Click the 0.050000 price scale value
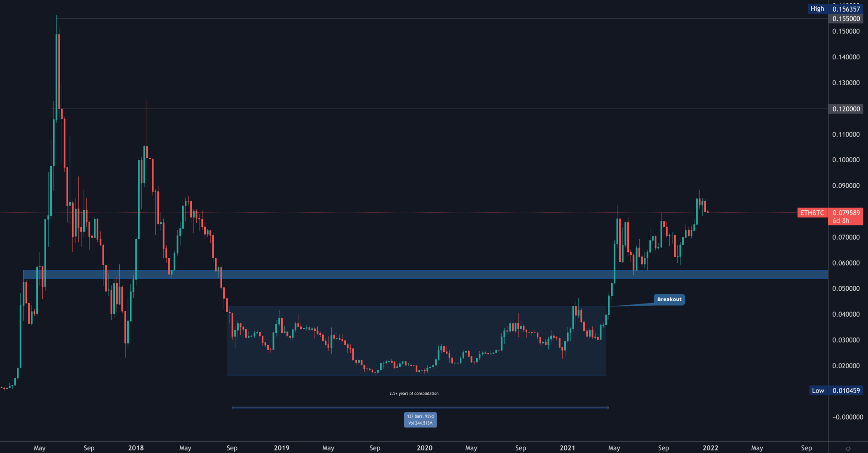This screenshot has width=868, height=453. 846,288
